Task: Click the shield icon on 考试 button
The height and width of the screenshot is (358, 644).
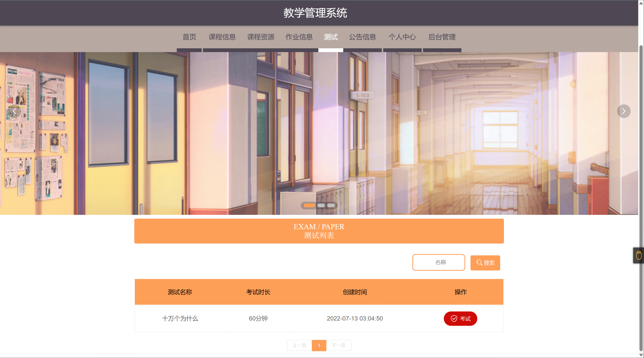Action: (x=454, y=319)
